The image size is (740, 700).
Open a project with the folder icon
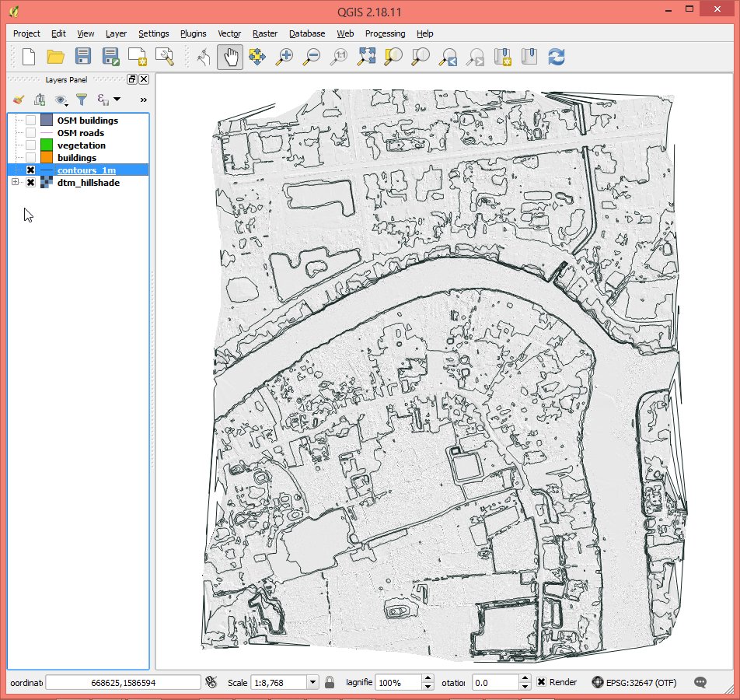click(55, 57)
